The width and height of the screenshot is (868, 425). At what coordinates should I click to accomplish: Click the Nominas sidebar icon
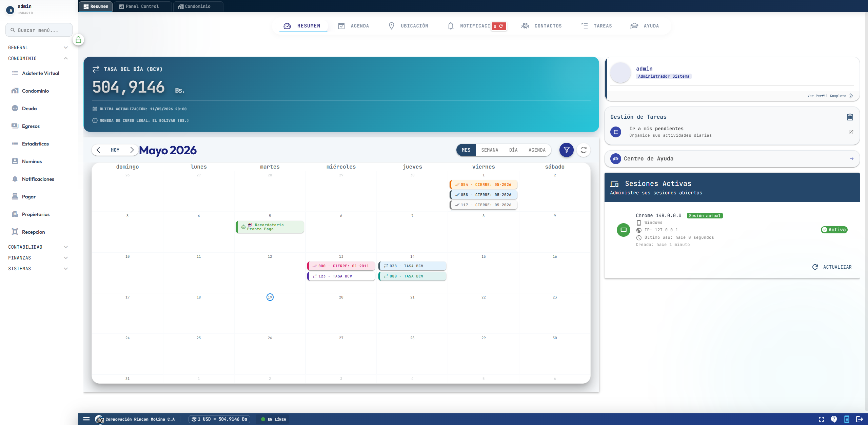15,161
